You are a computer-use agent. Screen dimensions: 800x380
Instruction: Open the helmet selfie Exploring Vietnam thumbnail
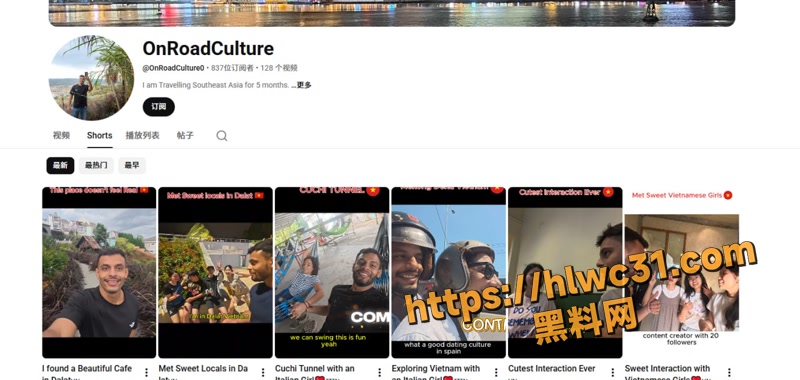pos(448,272)
